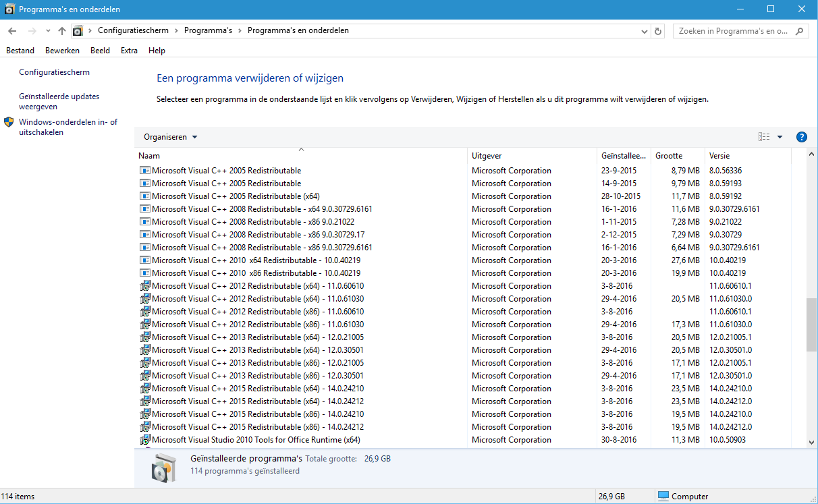Select Visual C++ 2008 x86 9.0.30729.6161 row
Screen dimensions: 818x504
462,248
